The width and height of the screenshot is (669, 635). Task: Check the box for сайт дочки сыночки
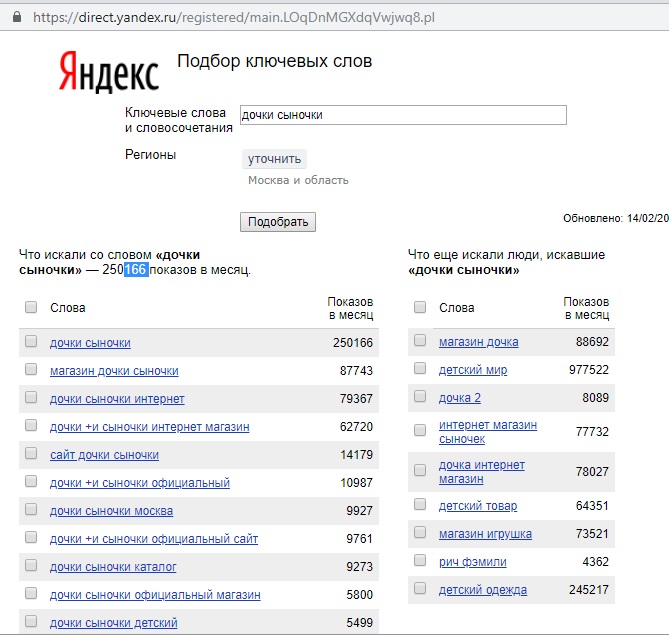point(31,453)
